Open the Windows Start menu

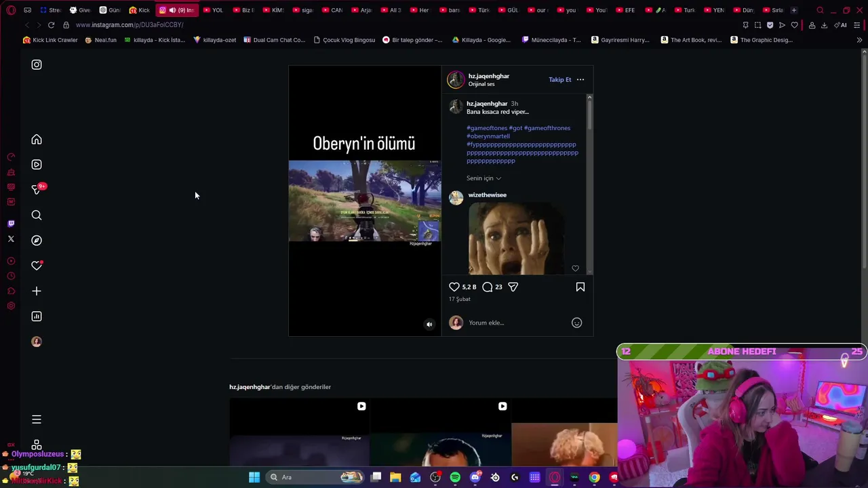(254, 477)
